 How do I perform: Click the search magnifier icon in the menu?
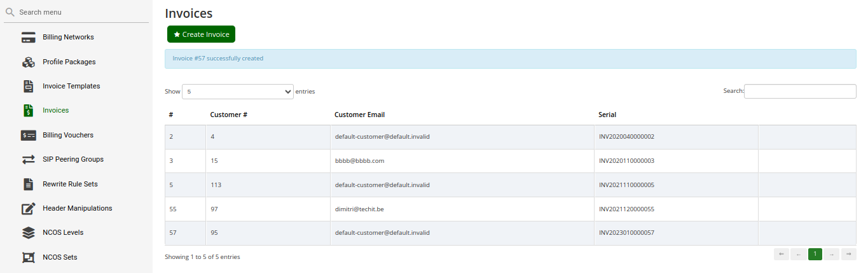[10, 12]
